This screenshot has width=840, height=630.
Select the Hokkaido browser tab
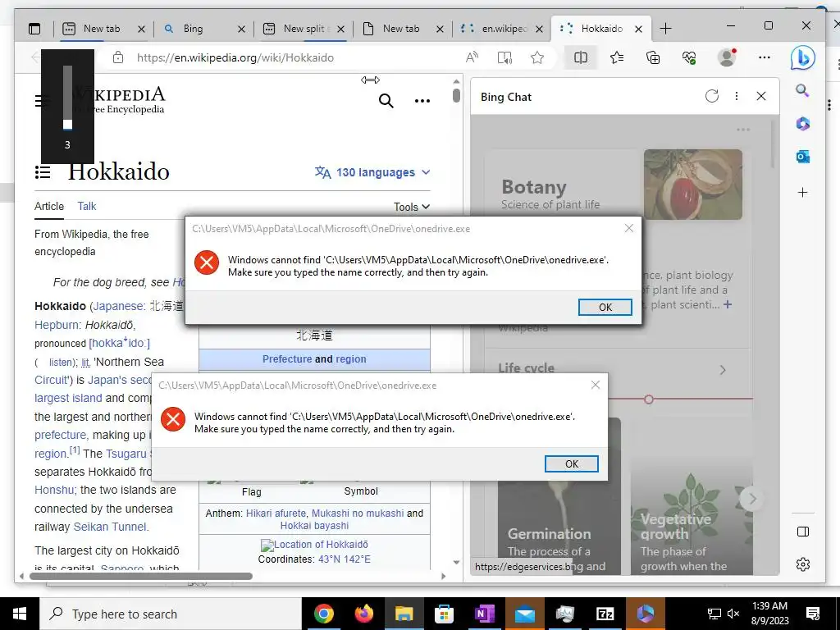[x=601, y=29]
